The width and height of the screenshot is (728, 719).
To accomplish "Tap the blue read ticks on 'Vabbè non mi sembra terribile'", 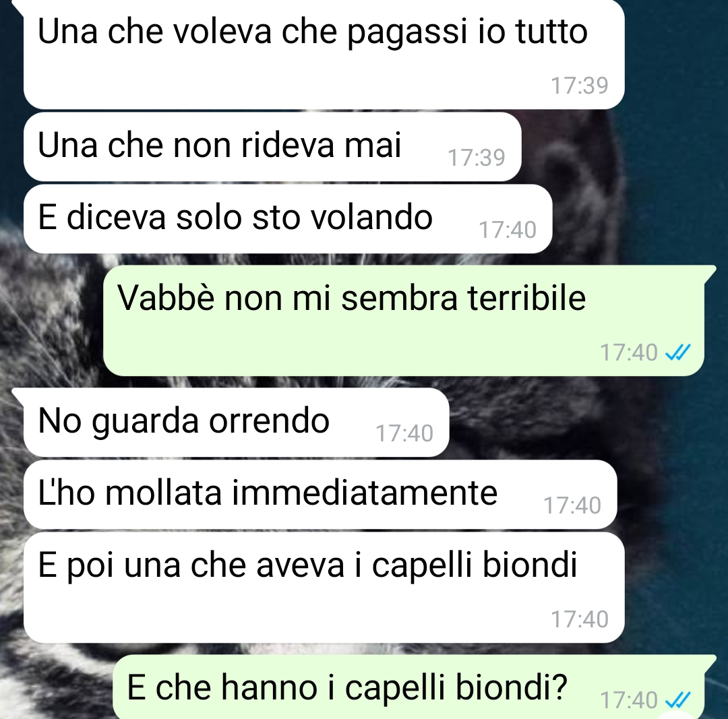I will [678, 352].
